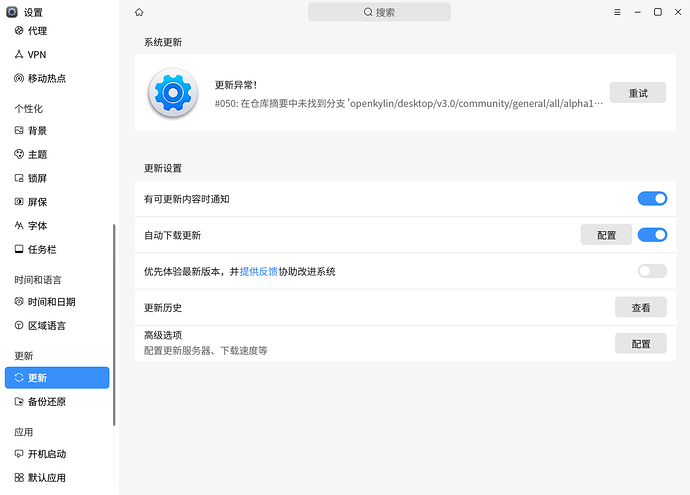690x495 pixels.
Task: Maximize the settings window
Action: pos(657,12)
